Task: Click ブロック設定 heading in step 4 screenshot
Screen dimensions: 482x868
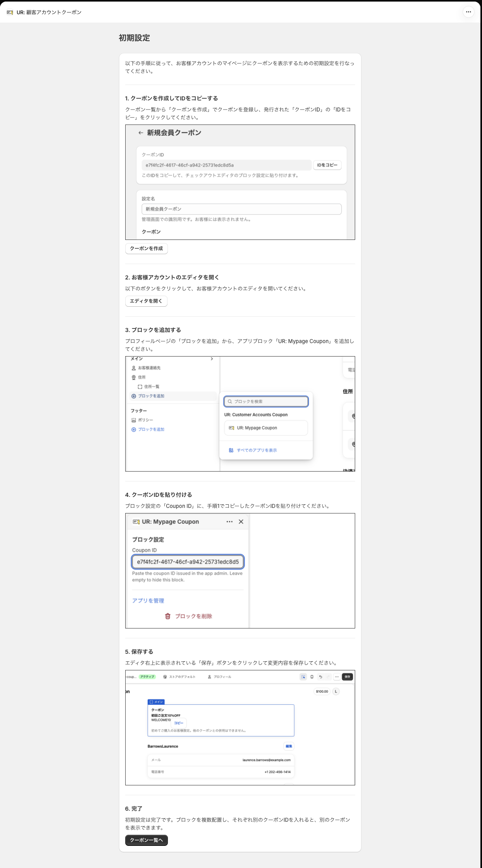Action: click(148, 540)
